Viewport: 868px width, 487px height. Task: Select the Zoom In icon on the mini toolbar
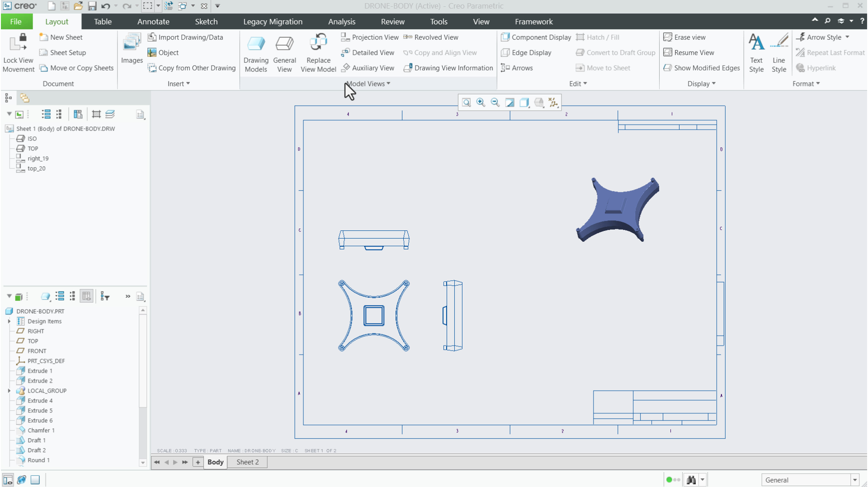[481, 103]
